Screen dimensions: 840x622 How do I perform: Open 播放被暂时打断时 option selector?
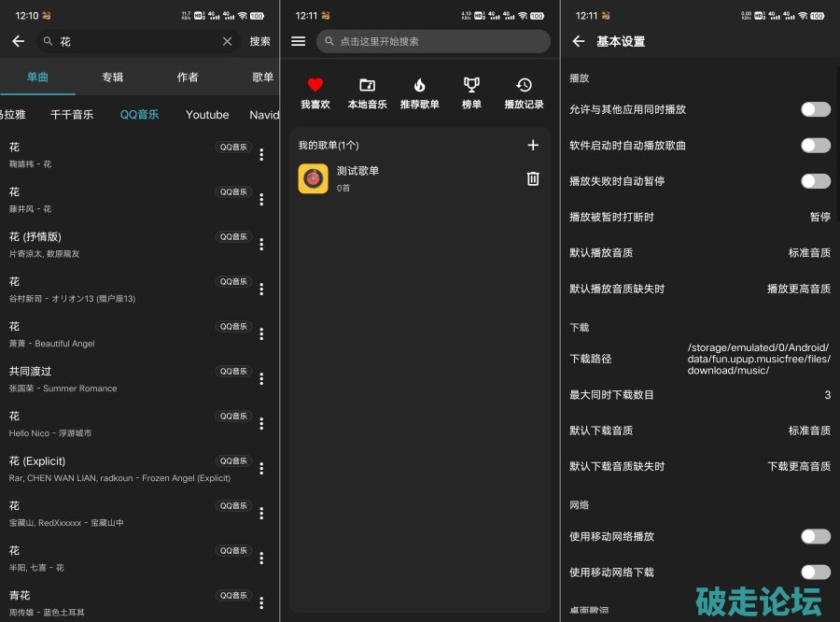click(819, 217)
